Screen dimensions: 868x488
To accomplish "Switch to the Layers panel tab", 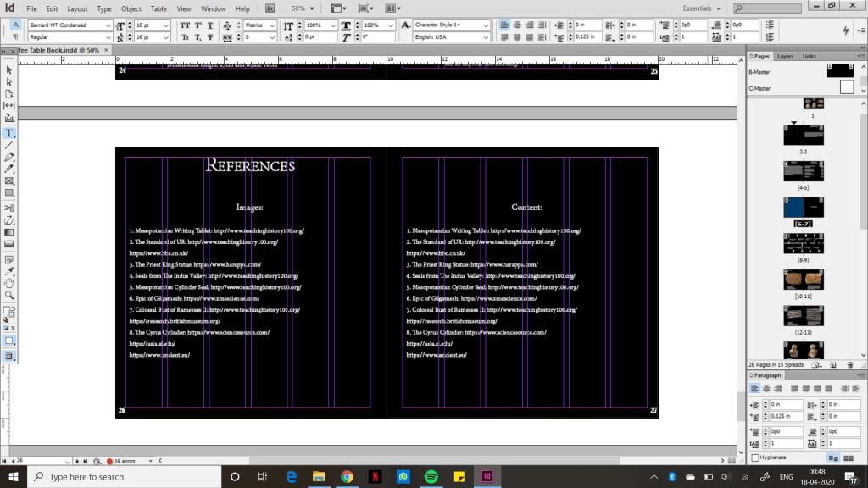I will coord(786,56).
